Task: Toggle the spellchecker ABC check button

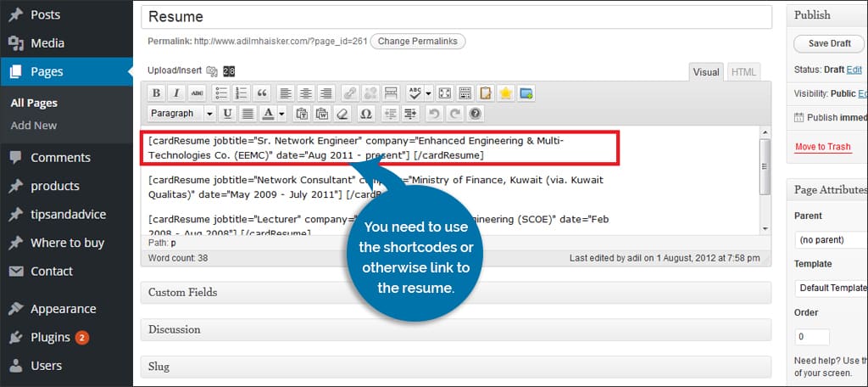Action: [414, 93]
